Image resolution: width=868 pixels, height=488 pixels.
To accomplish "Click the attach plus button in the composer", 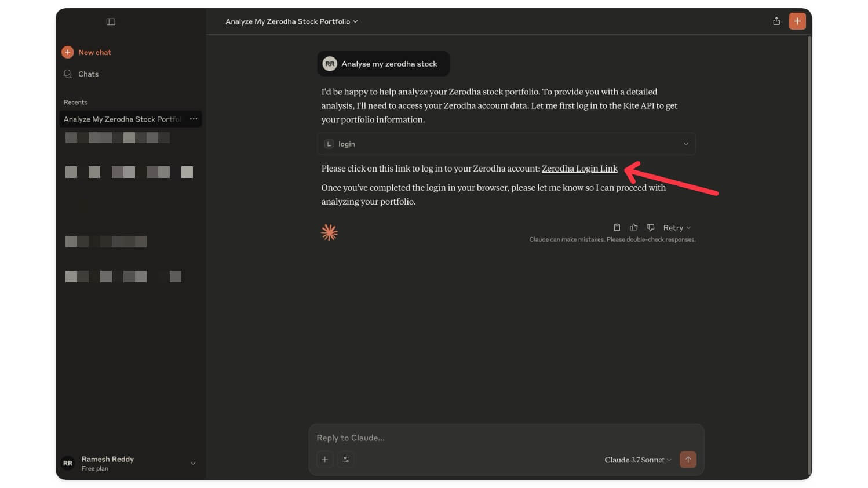I will point(325,460).
